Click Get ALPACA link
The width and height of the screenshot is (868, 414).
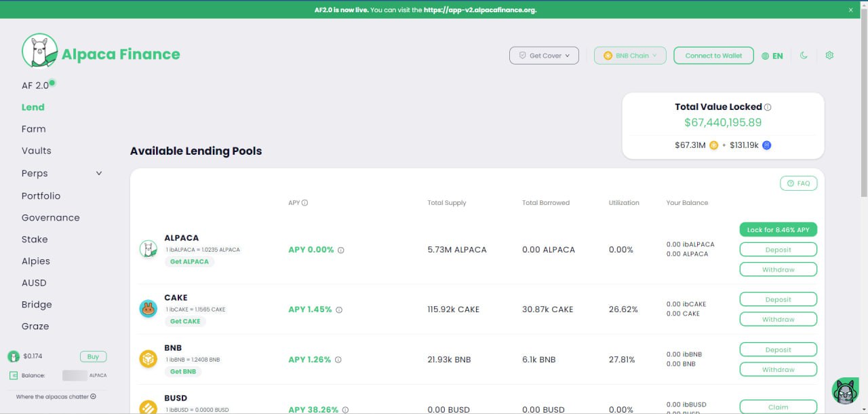(x=189, y=261)
